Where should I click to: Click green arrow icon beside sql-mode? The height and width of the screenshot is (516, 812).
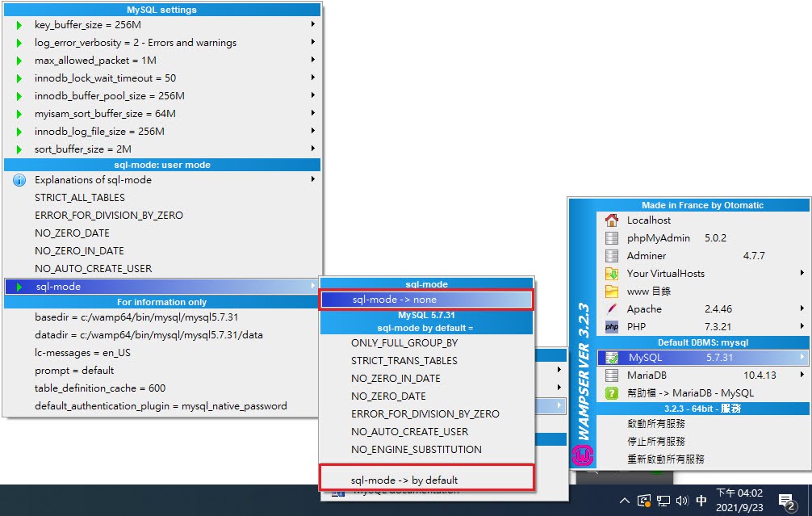(19, 287)
